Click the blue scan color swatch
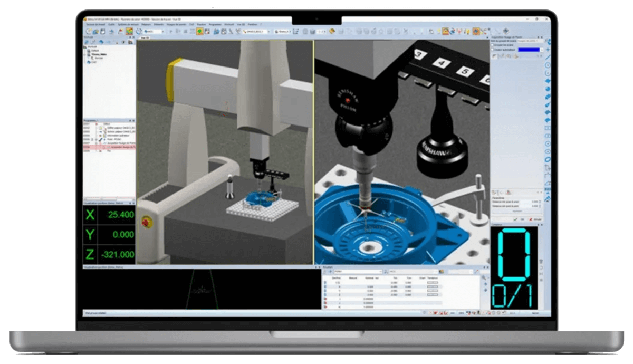The width and height of the screenshot is (633, 364). 528,50
